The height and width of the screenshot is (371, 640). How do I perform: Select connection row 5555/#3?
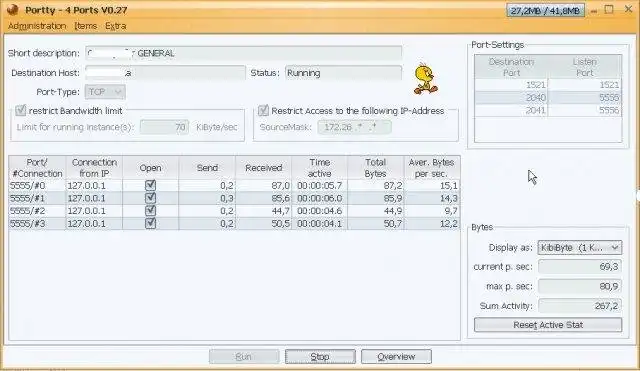[x=234, y=224]
